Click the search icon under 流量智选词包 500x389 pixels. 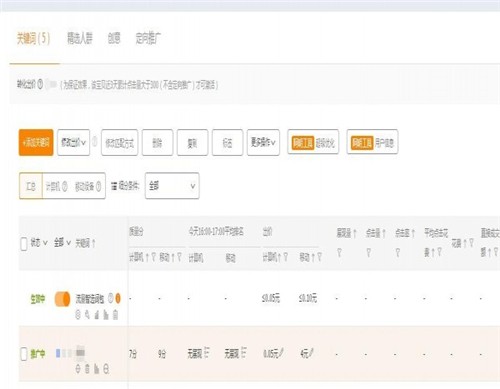pos(87,314)
